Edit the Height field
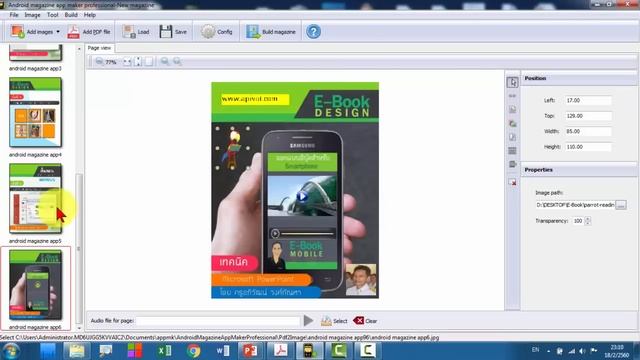 point(588,147)
